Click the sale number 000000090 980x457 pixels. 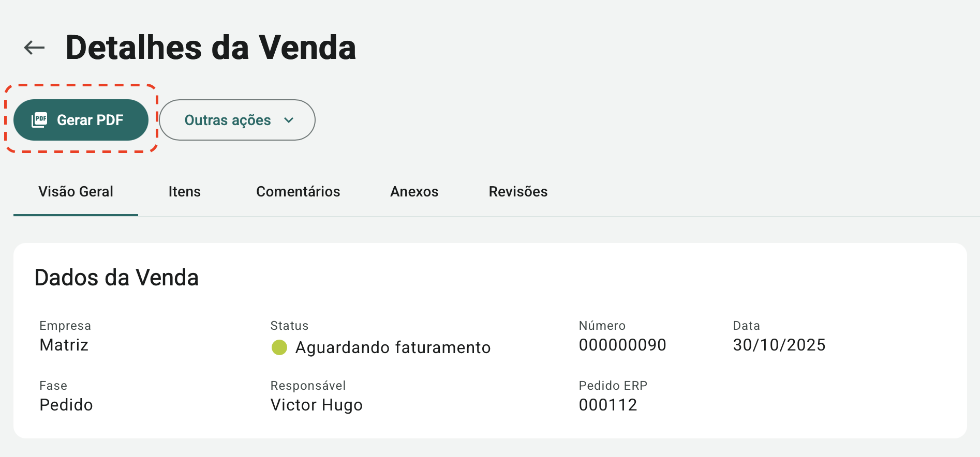click(622, 345)
